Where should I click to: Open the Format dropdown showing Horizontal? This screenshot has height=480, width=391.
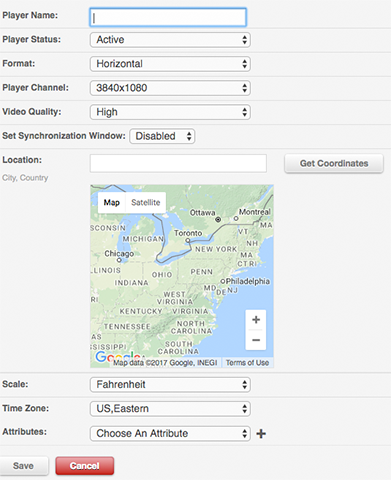coord(170,64)
